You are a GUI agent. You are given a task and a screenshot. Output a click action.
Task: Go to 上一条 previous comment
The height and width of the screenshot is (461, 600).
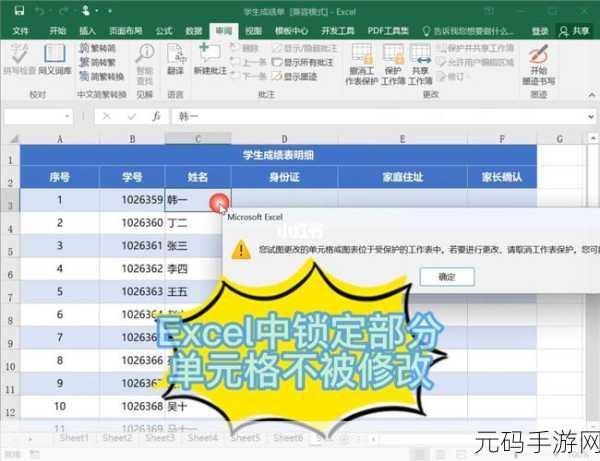click(x=249, y=62)
